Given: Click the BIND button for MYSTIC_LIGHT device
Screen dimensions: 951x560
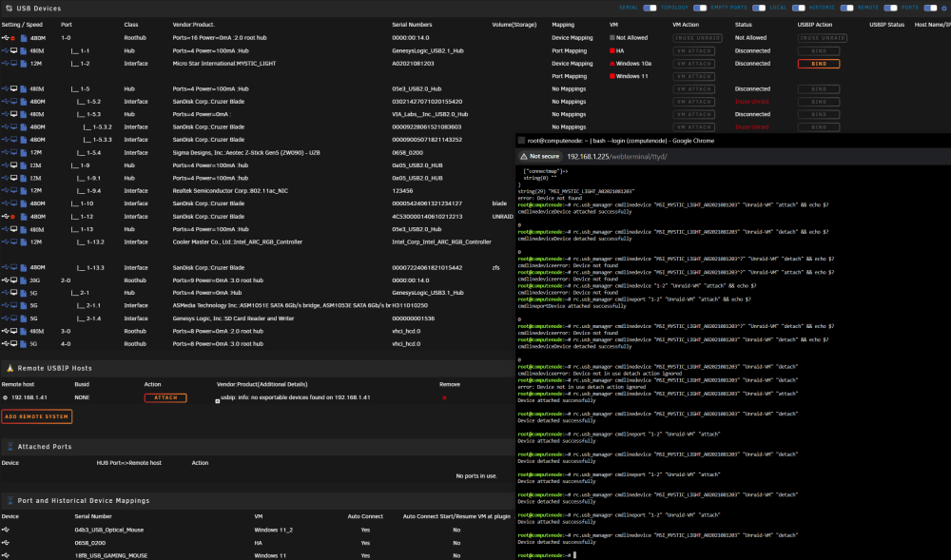Looking at the screenshot, I should tap(819, 64).
